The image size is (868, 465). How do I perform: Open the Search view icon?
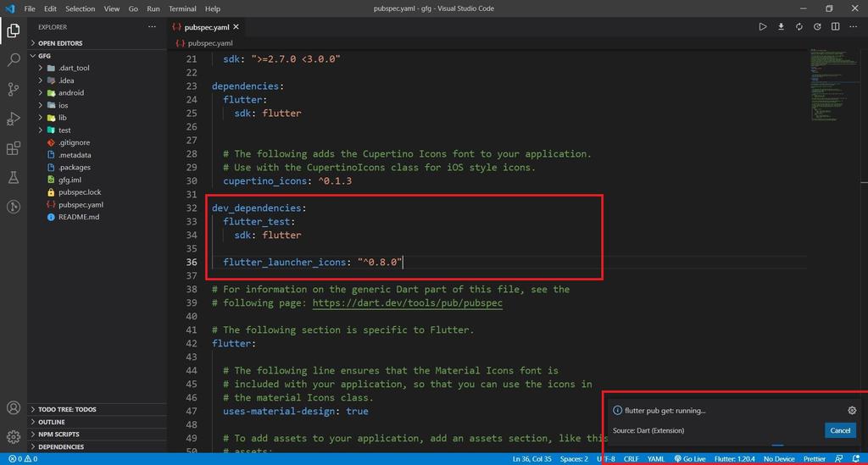(14, 59)
